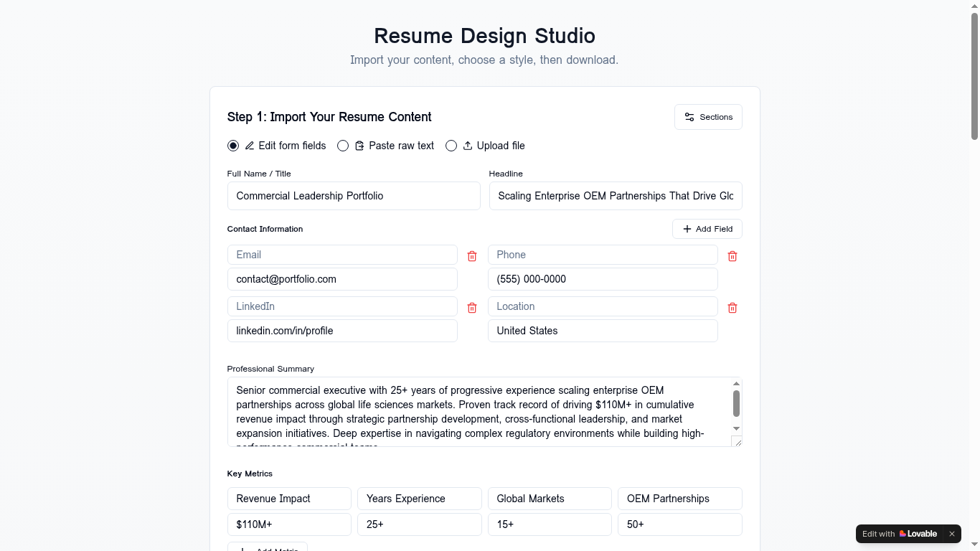
Task: Edit the linkedin.com/in/profile value field
Action: click(342, 331)
